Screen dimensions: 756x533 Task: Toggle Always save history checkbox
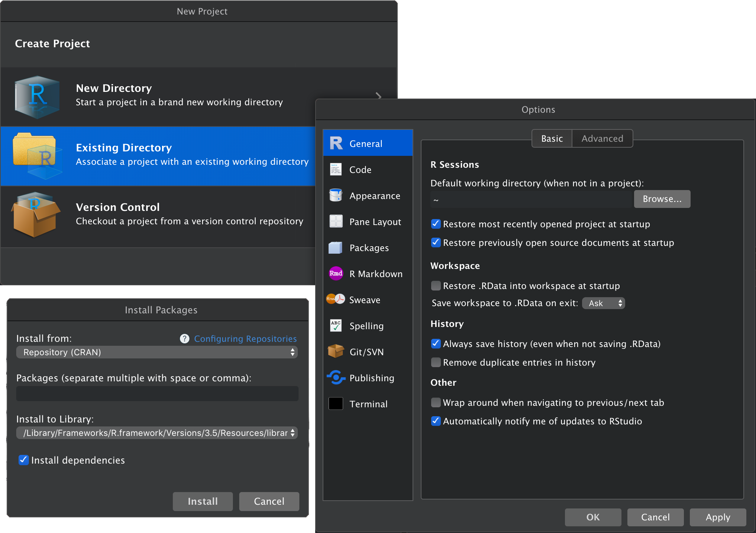(x=436, y=344)
